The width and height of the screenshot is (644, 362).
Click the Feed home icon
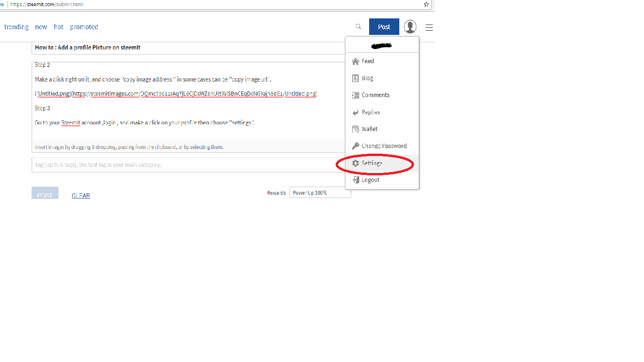[355, 61]
